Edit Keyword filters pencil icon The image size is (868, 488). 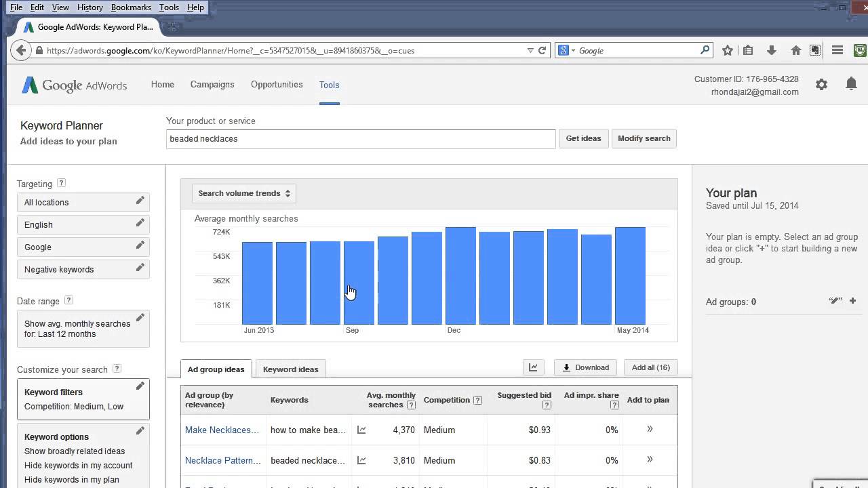140,386
